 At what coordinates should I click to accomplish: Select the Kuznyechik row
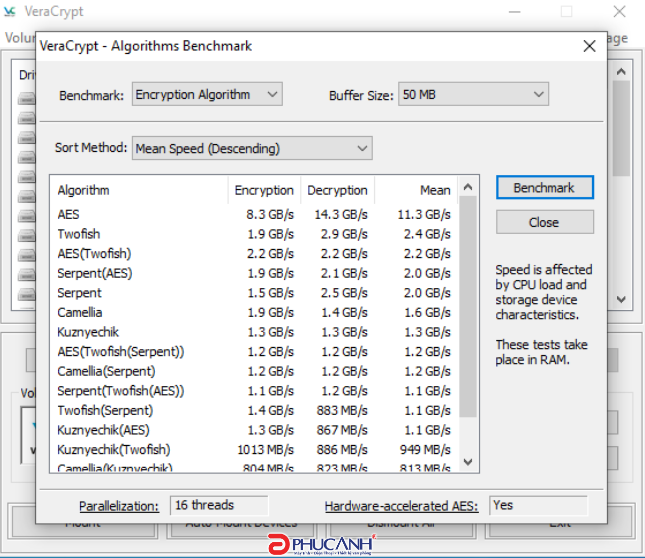[x=254, y=332]
